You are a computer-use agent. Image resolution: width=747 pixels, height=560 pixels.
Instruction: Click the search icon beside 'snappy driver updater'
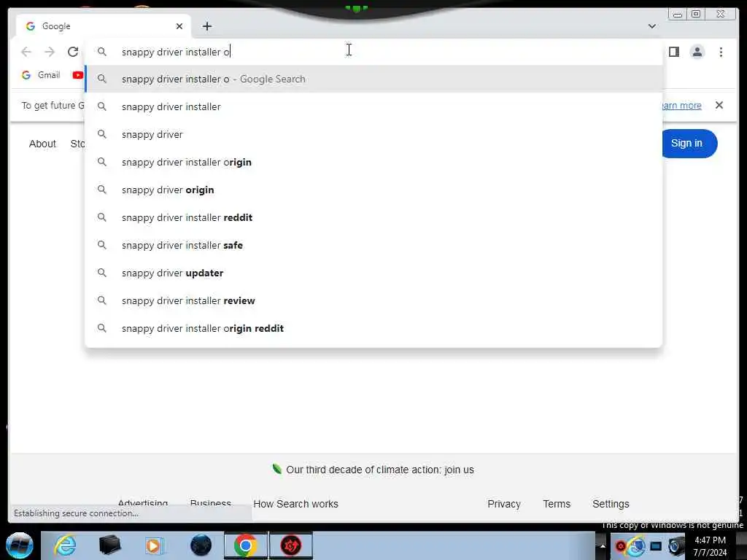[102, 273]
